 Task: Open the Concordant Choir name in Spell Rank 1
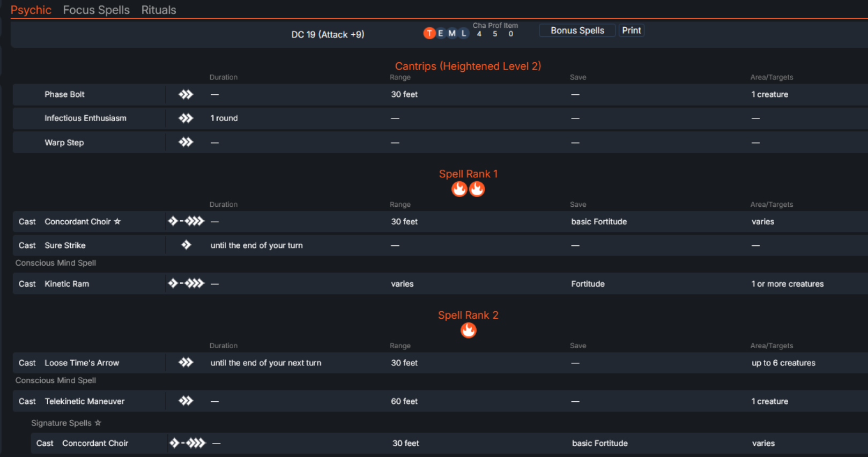tap(78, 222)
